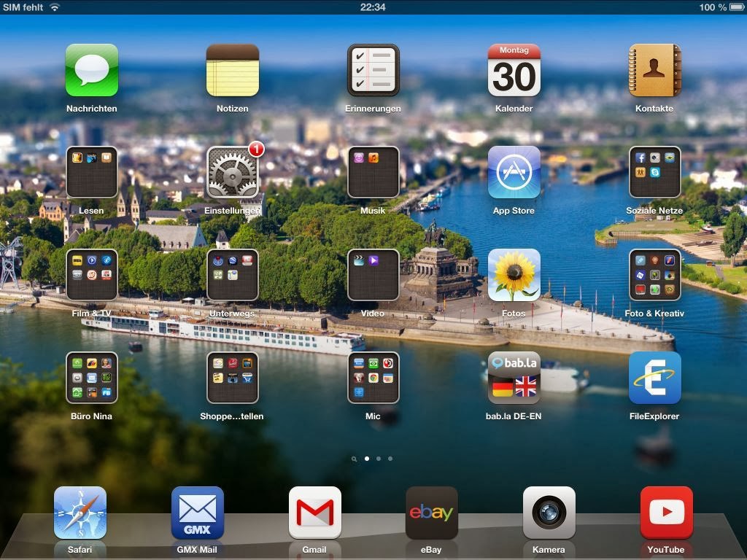This screenshot has width=747, height=560.
Task: Open Gmail from the dock
Action: click(x=314, y=513)
